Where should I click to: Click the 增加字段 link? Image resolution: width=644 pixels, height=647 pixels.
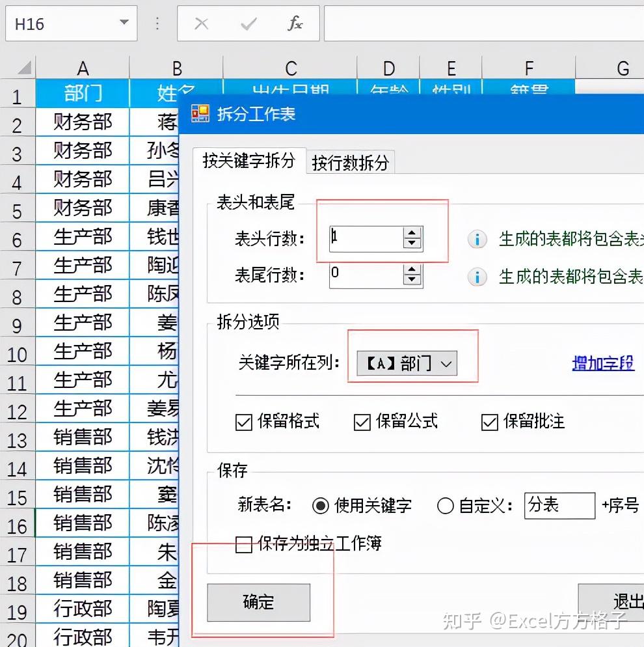coord(604,363)
